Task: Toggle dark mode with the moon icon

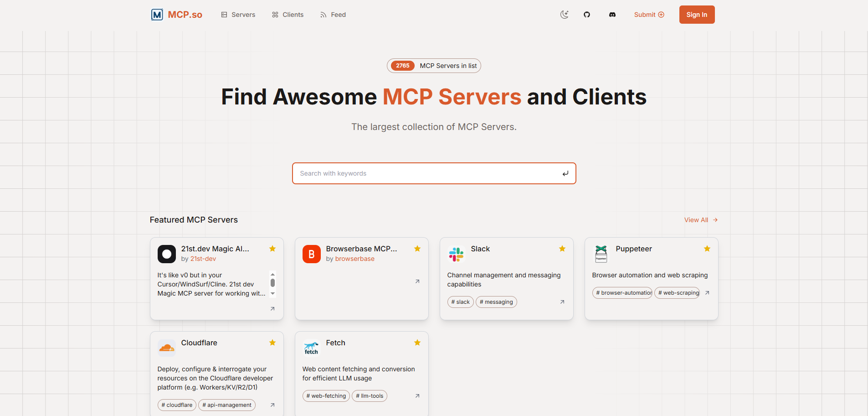Action: tap(564, 15)
